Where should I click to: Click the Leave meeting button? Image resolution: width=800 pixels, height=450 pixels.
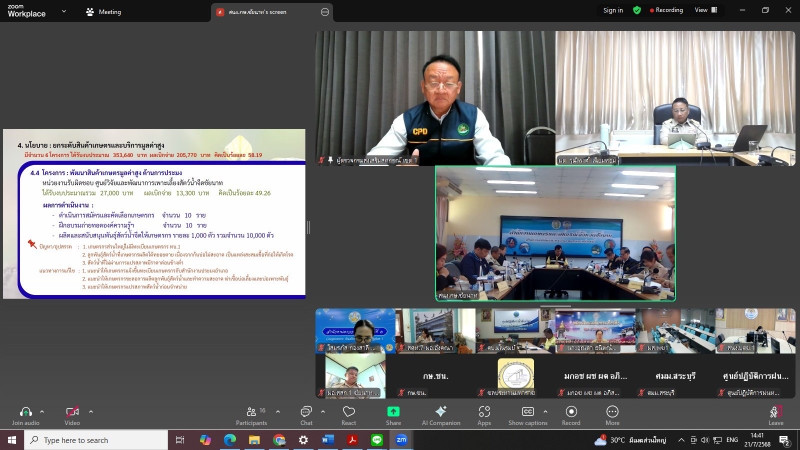(775, 414)
